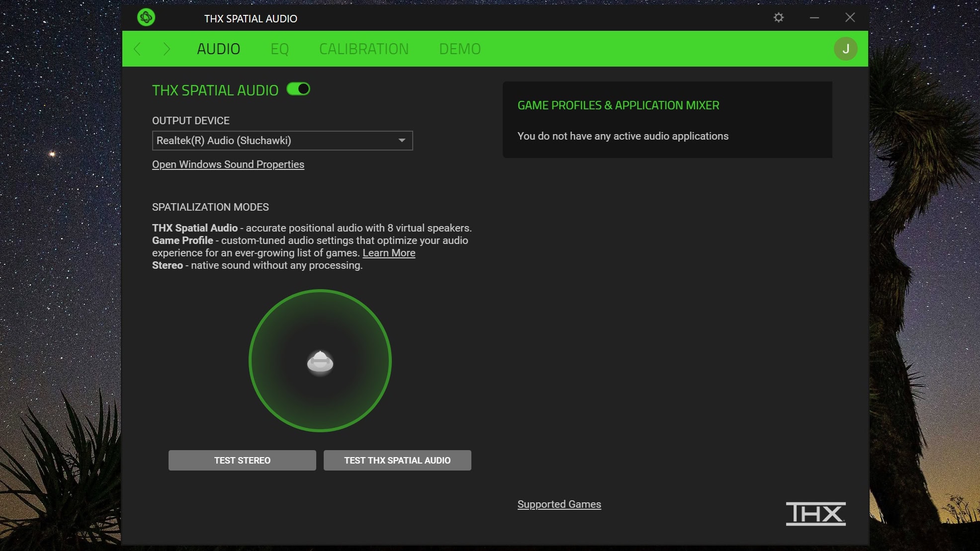The width and height of the screenshot is (980, 551).
Task: Switch to the EQ tab
Action: (279, 49)
